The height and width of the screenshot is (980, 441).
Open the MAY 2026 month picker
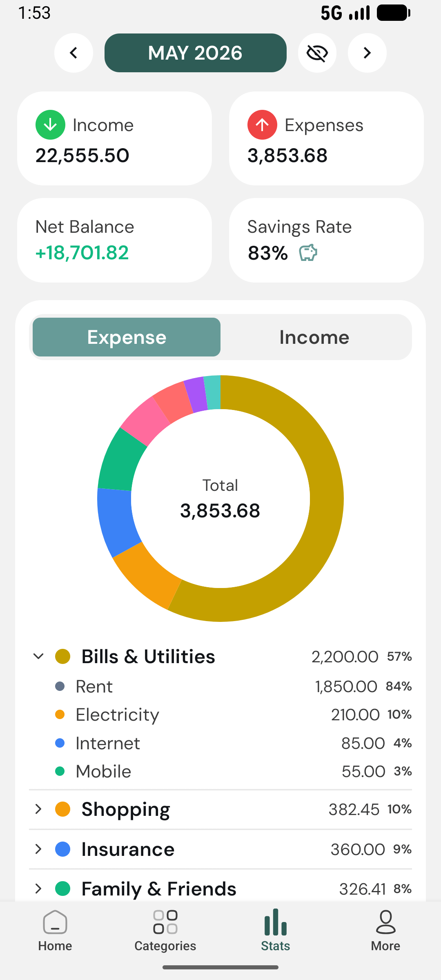click(196, 53)
